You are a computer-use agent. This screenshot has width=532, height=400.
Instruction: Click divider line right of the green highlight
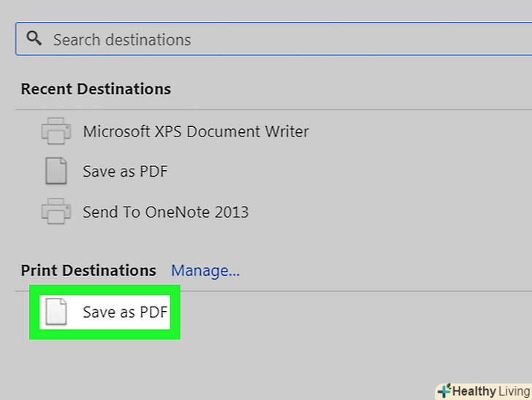tap(351, 291)
